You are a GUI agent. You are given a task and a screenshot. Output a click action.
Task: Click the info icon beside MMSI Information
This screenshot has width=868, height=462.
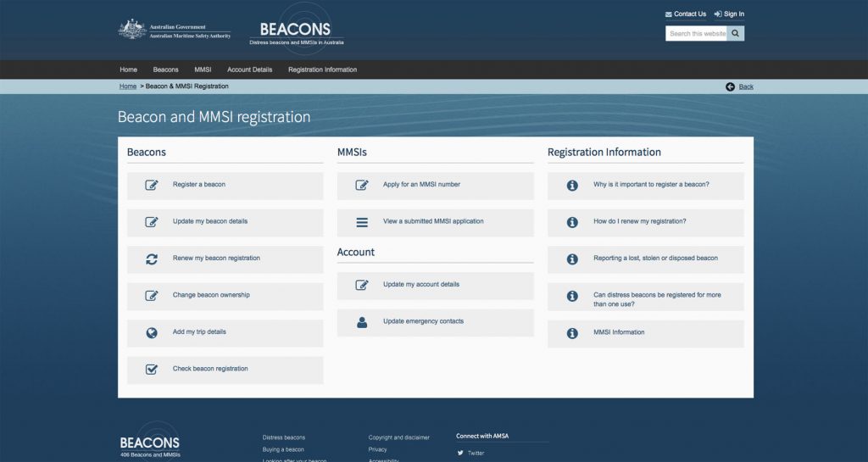tap(572, 333)
